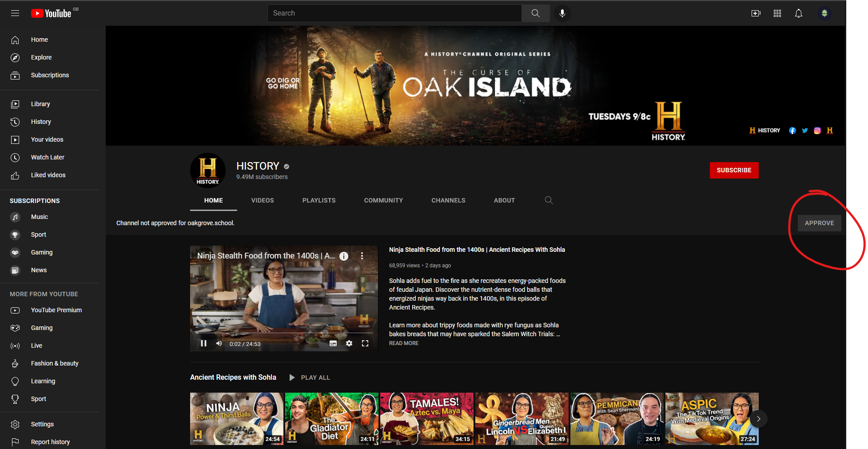This screenshot has height=449, width=868.
Task: Open Gingerbread Men Lincoln vs Elizabeth thumbnail
Action: point(522,419)
